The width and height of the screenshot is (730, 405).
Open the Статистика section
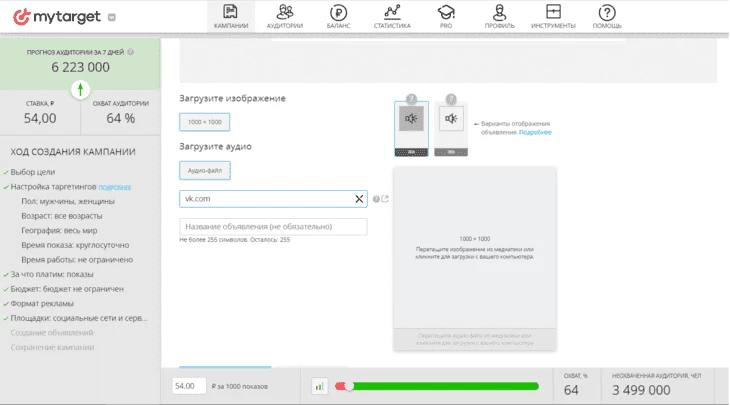[392, 17]
